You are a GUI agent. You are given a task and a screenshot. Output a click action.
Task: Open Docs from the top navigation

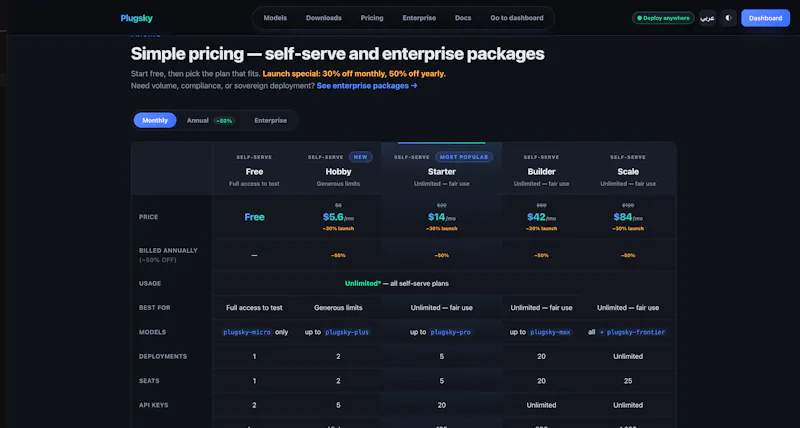coord(463,18)
